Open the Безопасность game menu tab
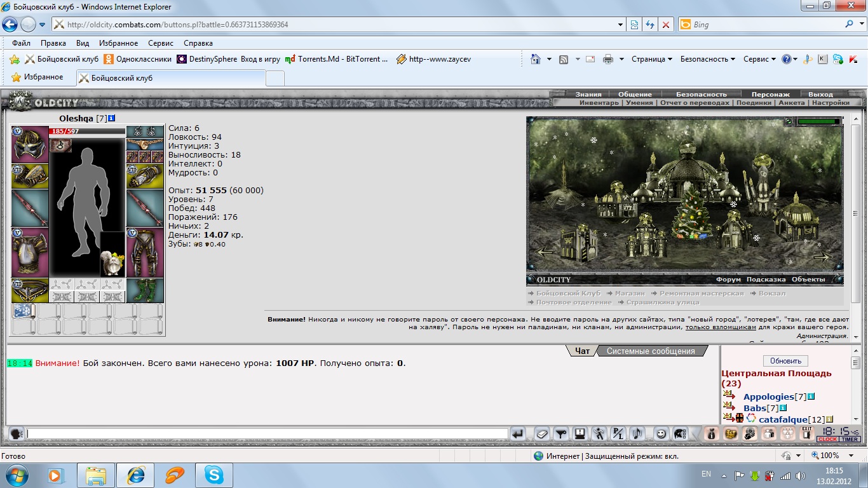Viewport: 868px width, 488px height. [702, 94]
